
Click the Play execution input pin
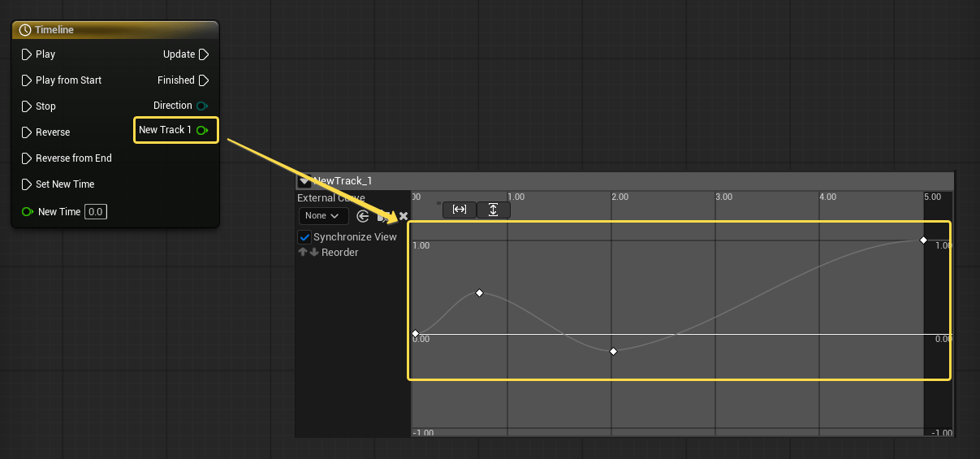point(27,54)
